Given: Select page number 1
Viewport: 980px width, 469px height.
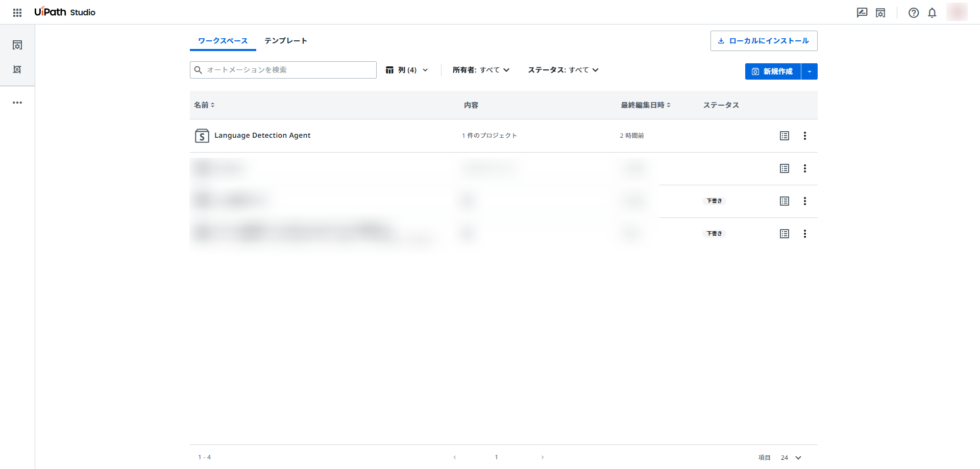Looking at the screenshot, I should [x=496, y=457].
